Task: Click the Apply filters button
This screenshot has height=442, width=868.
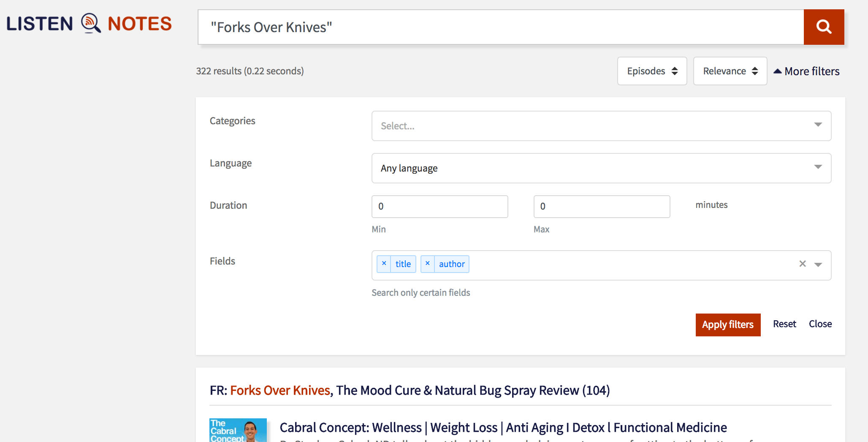Action: coord(728,325)
